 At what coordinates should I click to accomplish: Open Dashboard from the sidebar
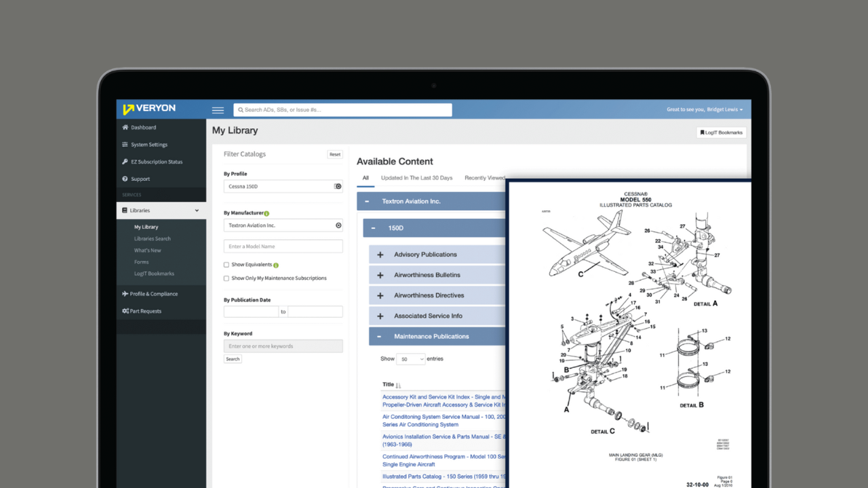tap(143, 127)
